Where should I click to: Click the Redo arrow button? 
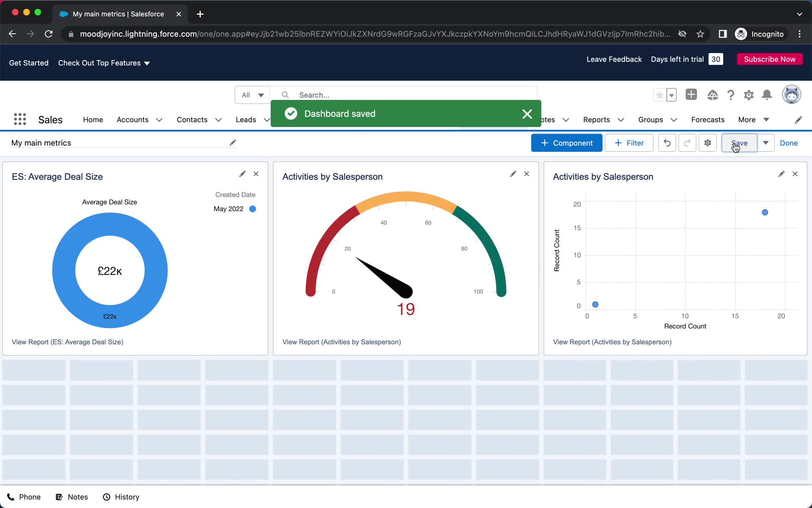pyautogui.click(x=687, y=143)
